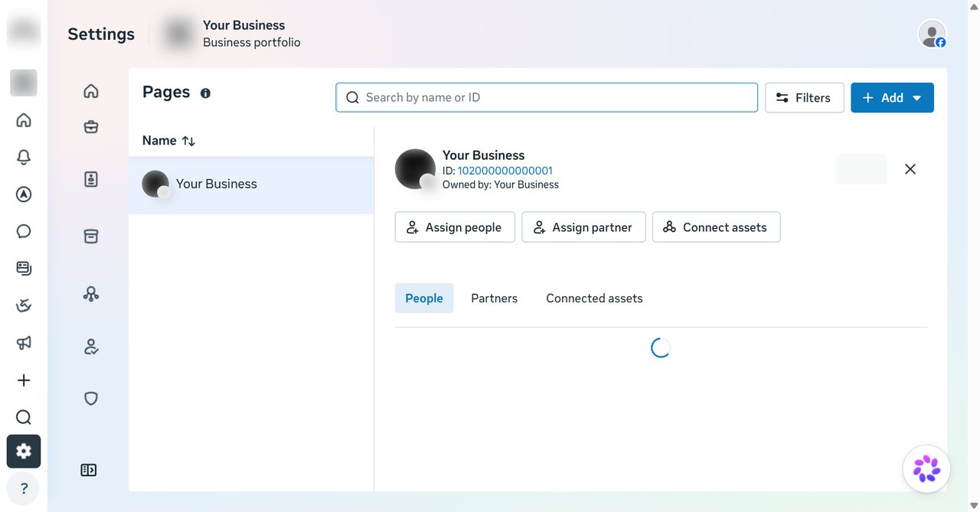Open Help question mark icon
Screen dimensions: 980x512
coord(24,488)
